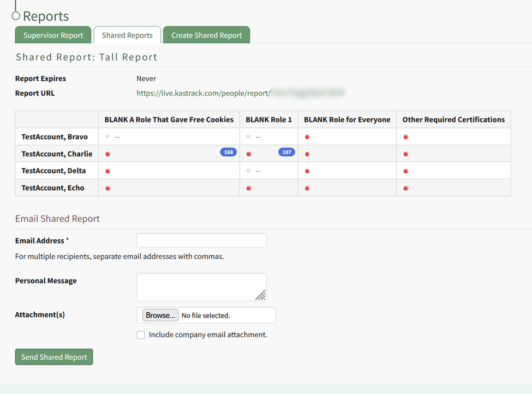The image size is (532, 394).
Task: Click Bravo's gray dot under Free Cookies role
Action: click(x=108, y=137)
